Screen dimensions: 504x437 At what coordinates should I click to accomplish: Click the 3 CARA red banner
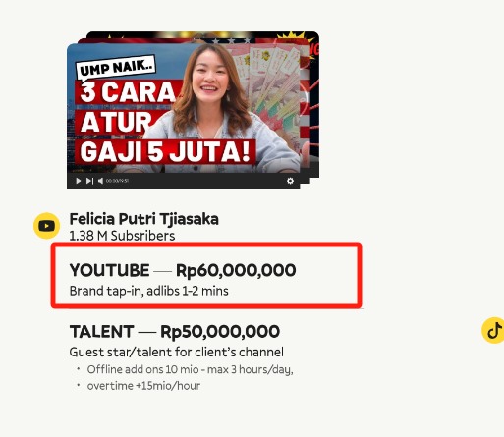tap(129, 92)
